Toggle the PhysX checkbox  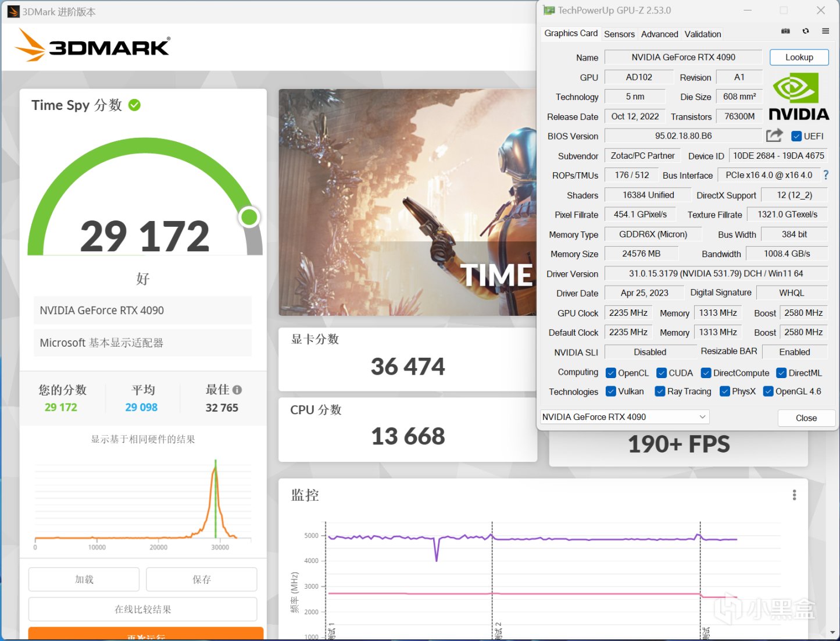pos(725,391)
